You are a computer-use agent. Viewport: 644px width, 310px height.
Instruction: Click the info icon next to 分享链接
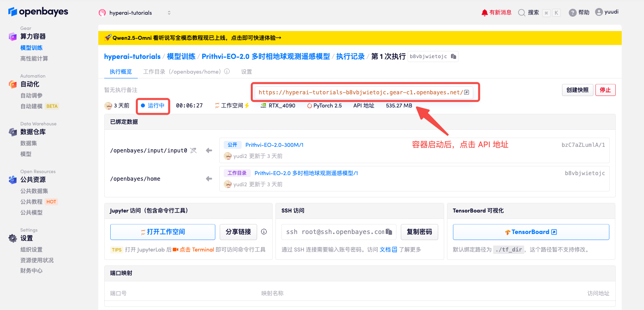click(x=264, y=232)
